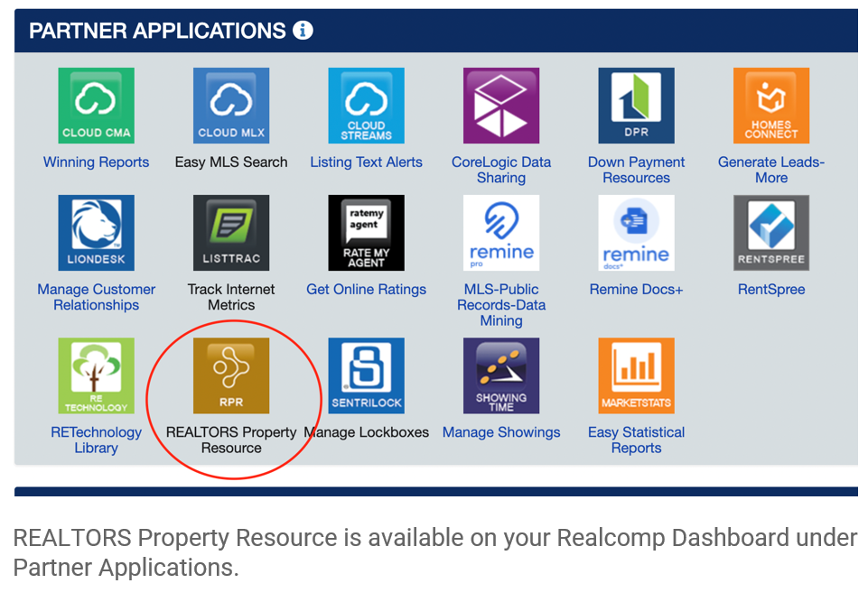The image size is (868, 611).
Task: Launch the Cloud MLX icon
Action: tap(231, 106)
